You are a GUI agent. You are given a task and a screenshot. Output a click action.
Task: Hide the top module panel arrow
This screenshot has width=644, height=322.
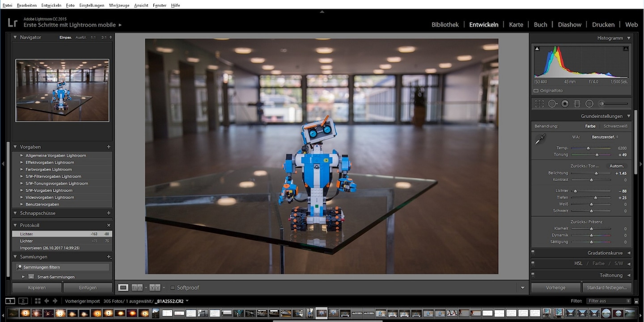click(x=322, y=12)
